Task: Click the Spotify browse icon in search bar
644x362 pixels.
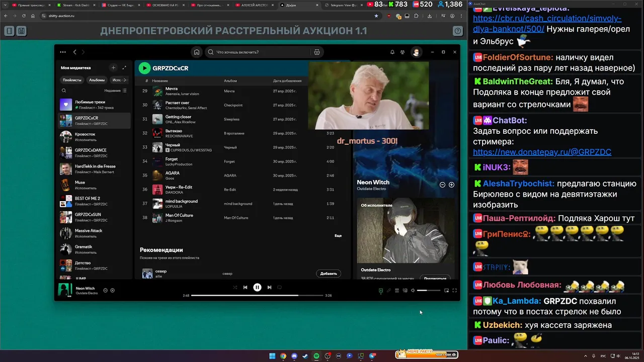Action: (x=316, y=52)
